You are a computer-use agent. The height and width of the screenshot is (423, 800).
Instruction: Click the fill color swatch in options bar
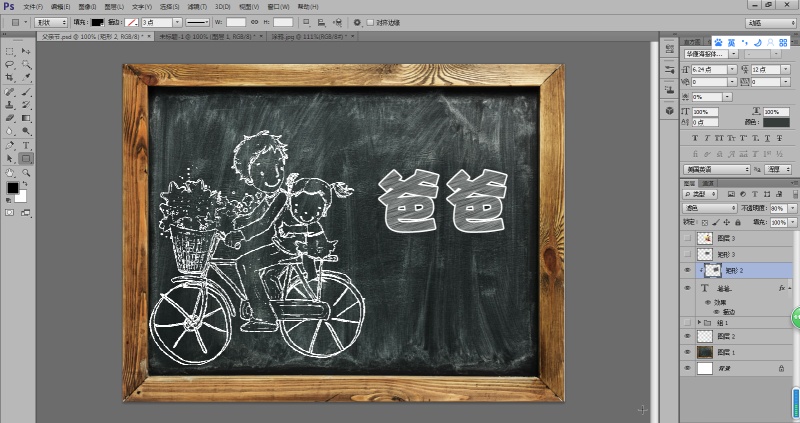click(x=97, y=22)
